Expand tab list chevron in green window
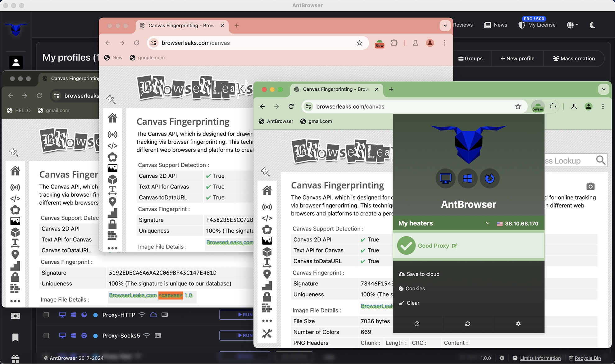615x364 pixels. tap(604, 89)
